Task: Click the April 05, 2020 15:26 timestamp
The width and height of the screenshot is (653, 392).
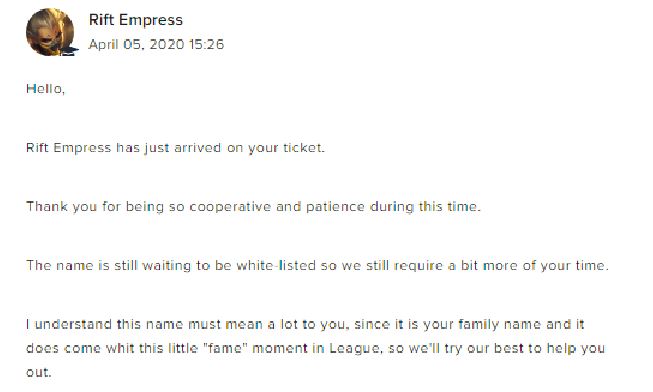Action: pos(156,44)
